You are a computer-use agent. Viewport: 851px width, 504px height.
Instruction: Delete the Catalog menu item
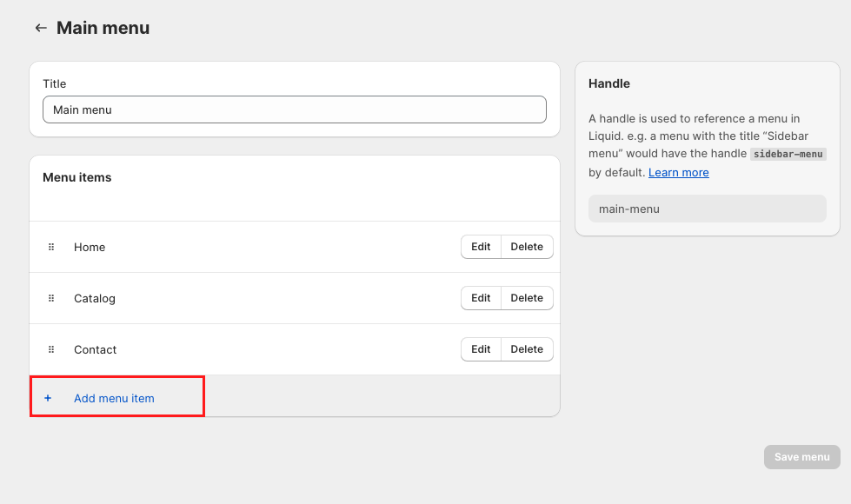(x=527, y=298)
